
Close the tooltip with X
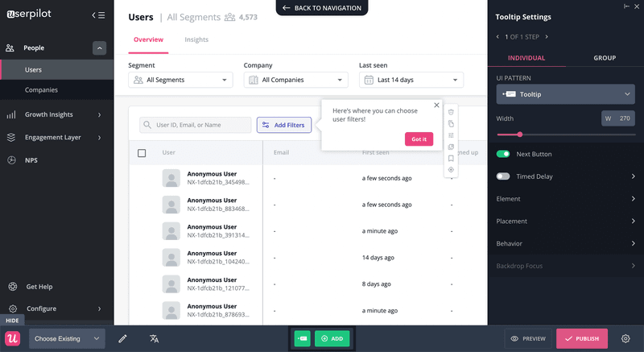(436, 106)
